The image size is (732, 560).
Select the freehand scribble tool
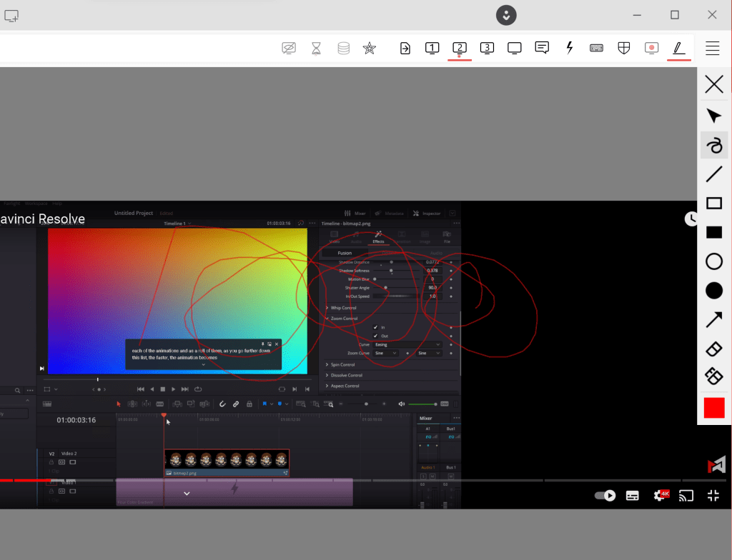pos(714,145)
